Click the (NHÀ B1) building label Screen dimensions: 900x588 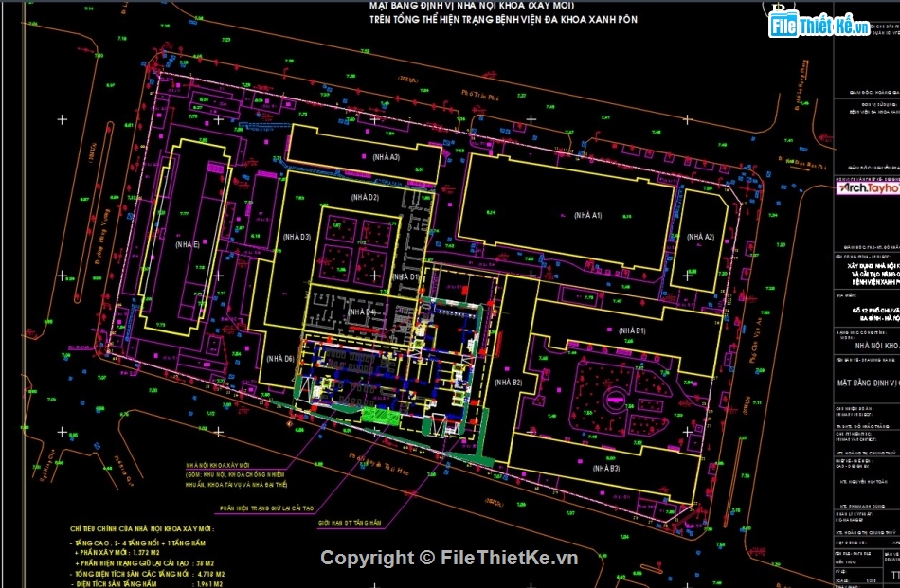632,330
